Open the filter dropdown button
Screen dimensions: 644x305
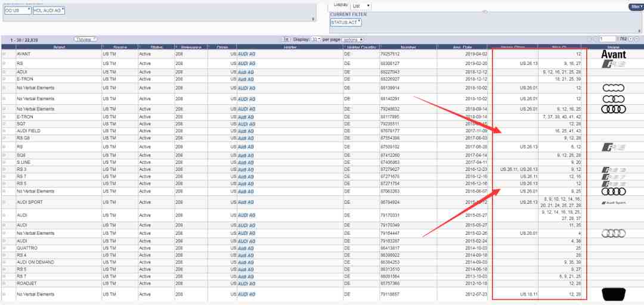click(x=636, y=7)
